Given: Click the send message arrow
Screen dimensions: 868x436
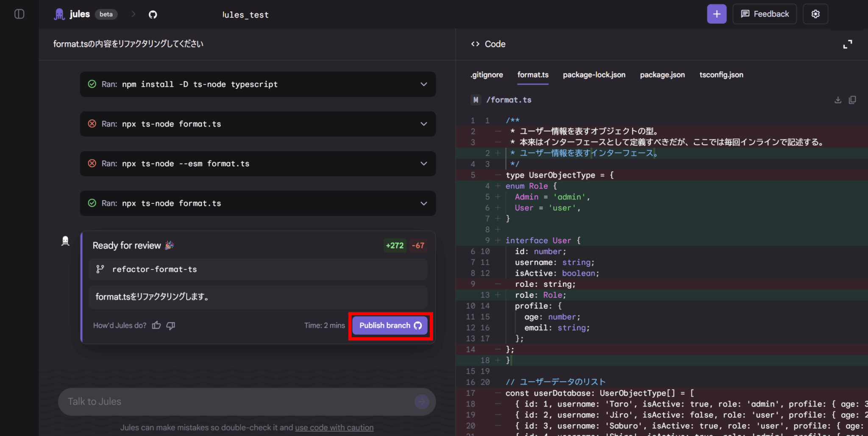Looking at the screenshot, I should pos(422,402).
